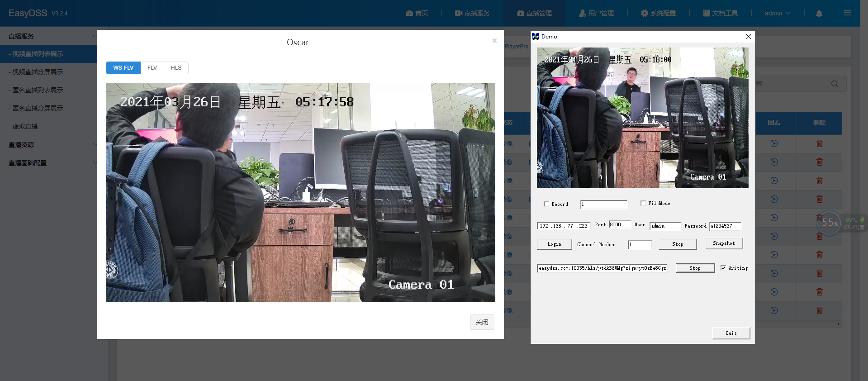Enable the FilmMode checkbox in Demo window
The width and height of the screenshot is (868, 381).
[x=643, y=203]
